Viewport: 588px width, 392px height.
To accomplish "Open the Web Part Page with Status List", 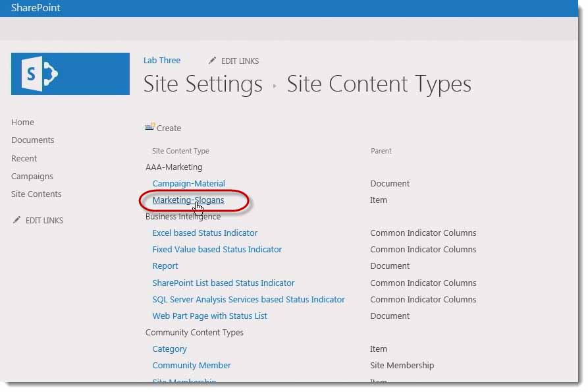I will coord(209,316).
